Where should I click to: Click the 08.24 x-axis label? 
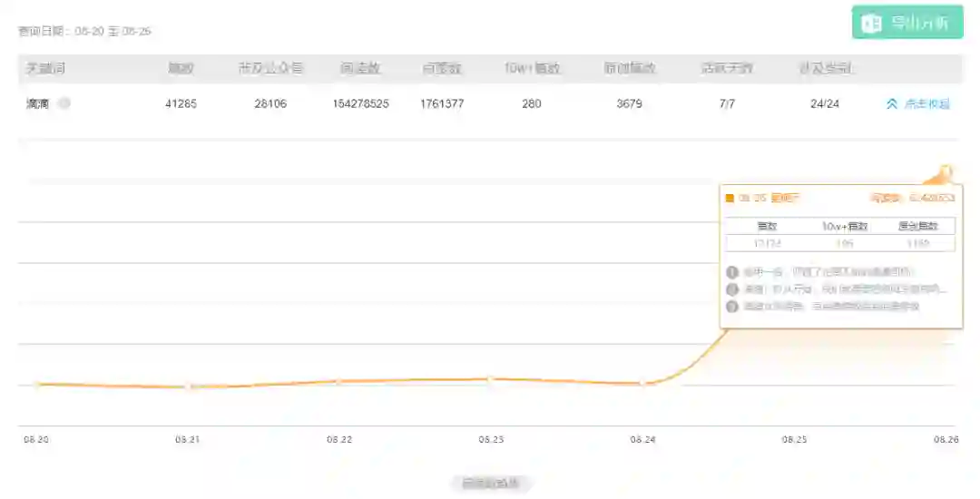click(643, 440)
